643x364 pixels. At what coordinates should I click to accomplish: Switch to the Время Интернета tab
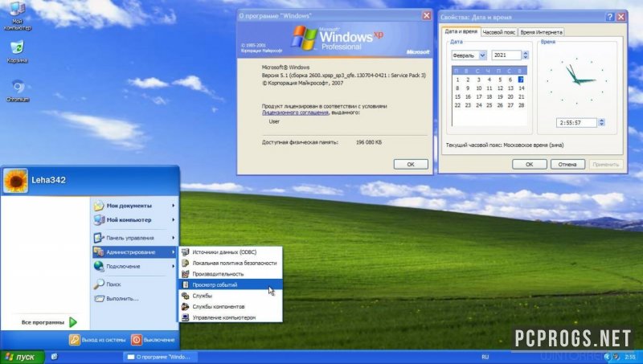(541, 32)
